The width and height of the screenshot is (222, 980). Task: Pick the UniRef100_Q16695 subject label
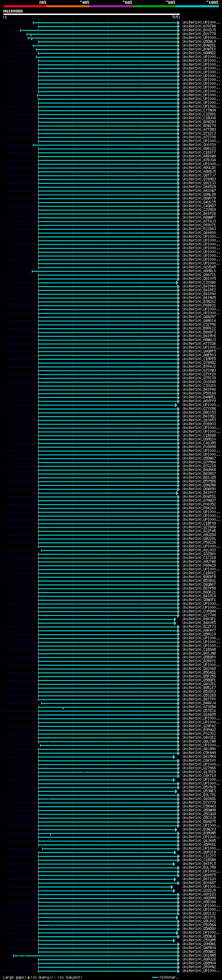click(x=199, y=715)
